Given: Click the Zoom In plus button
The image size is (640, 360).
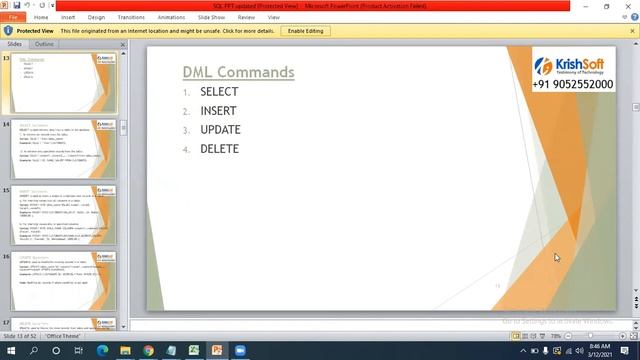Looking at the screenshot, I should point(622,336).
